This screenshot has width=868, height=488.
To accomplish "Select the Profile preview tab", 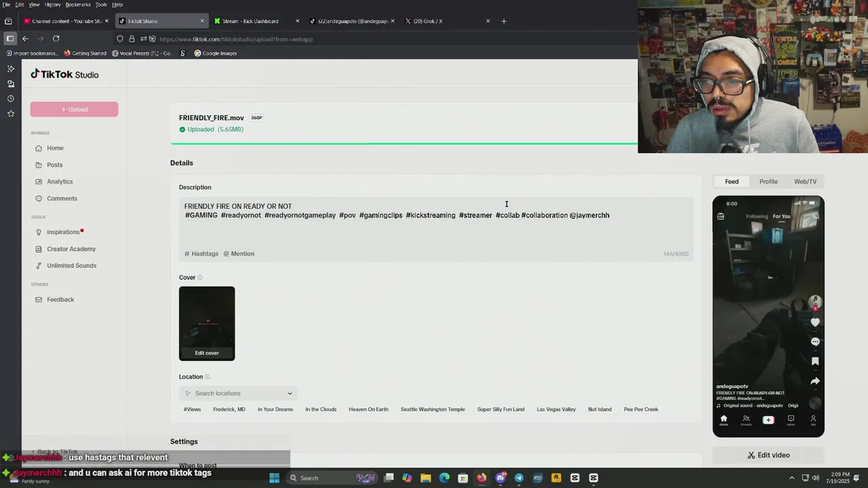I will (768, 182).
